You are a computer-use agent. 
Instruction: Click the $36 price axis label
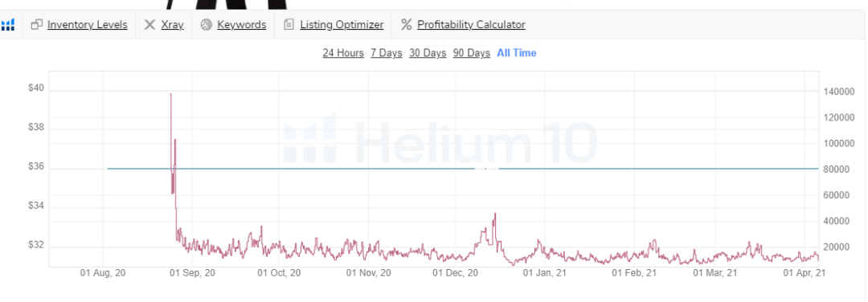[x=35, y=167]
